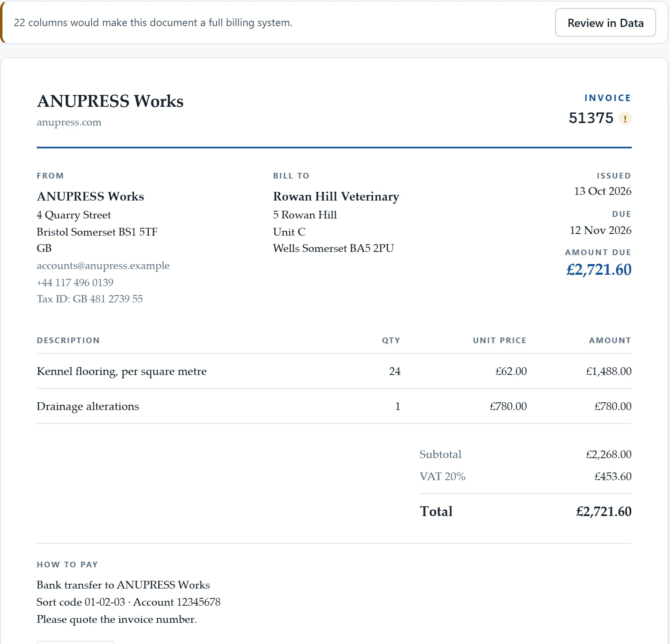The image size is (670, 644).
Task: Click the AMOUNT column header
Action: click(610, 340)
